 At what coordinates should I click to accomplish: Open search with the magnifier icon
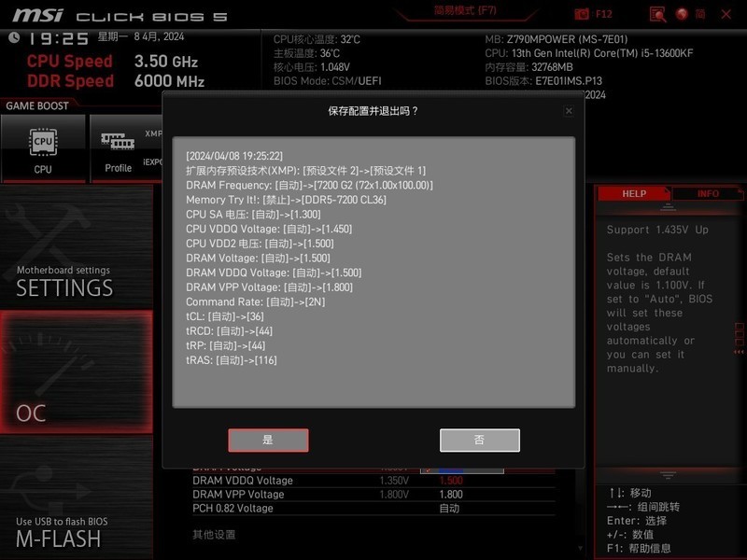(x=656, y=14)
